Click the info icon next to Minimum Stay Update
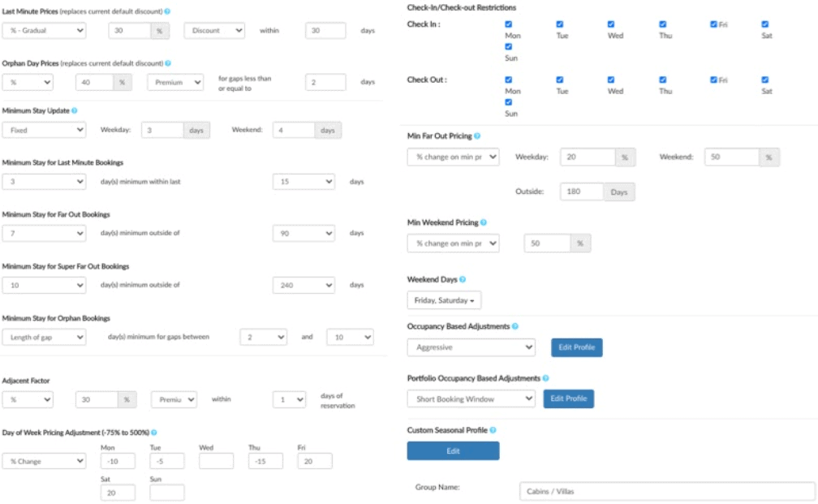Image resolution: width=818 pixels, height=504 pixels. [74, 110]
